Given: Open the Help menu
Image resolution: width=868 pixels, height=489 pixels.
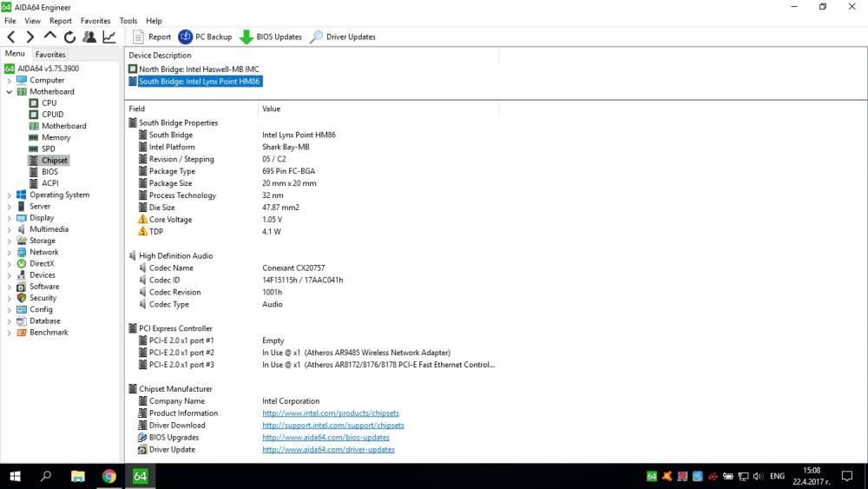Looking at the screenshot, I should (154, 21).
